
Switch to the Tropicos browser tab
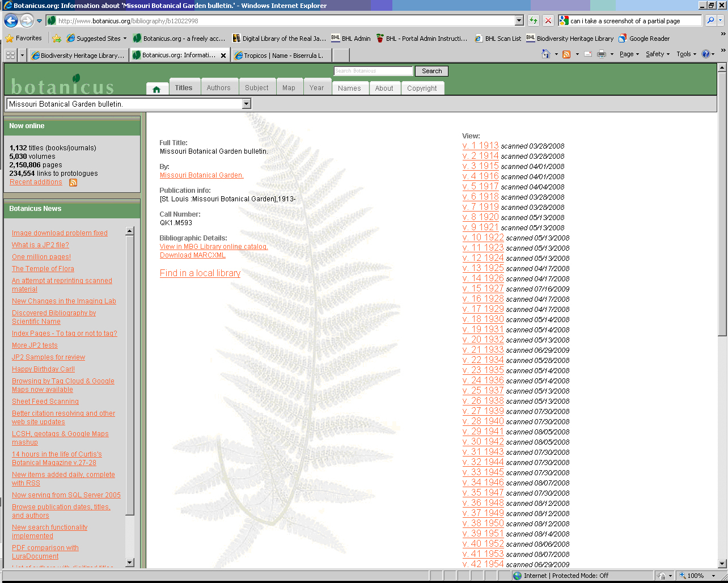pyautogui.click(x=282, y=56)
